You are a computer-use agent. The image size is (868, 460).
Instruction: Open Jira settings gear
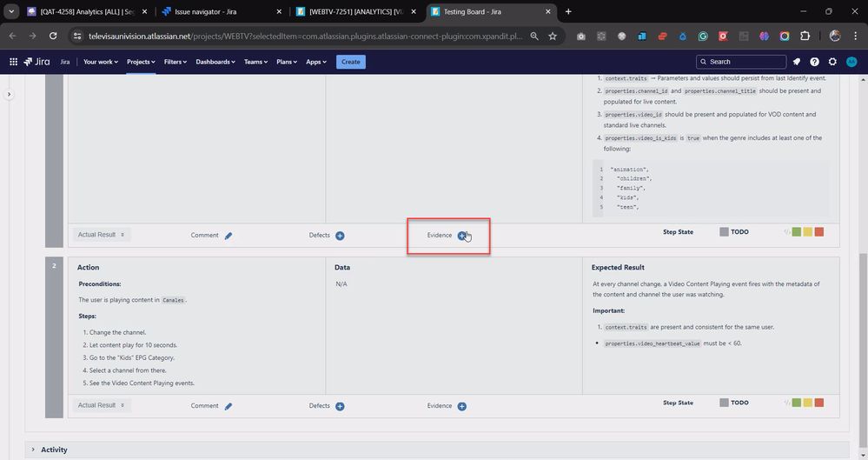coord(832,62)
